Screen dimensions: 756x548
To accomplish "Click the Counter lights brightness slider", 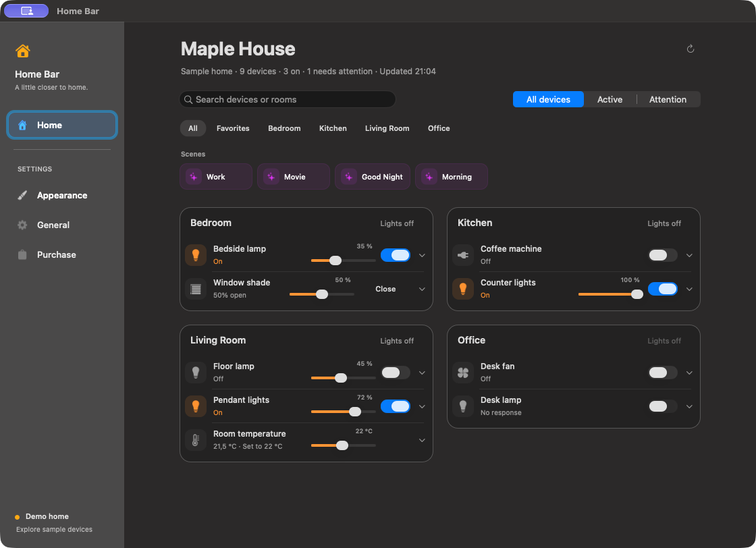I will [x=610, y=294].
